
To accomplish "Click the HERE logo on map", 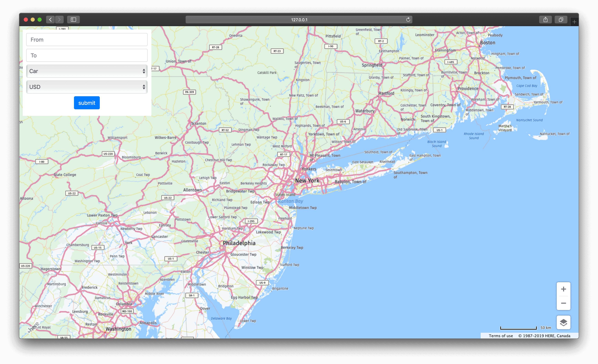I will pyautogui.click(x=33, y=327).
